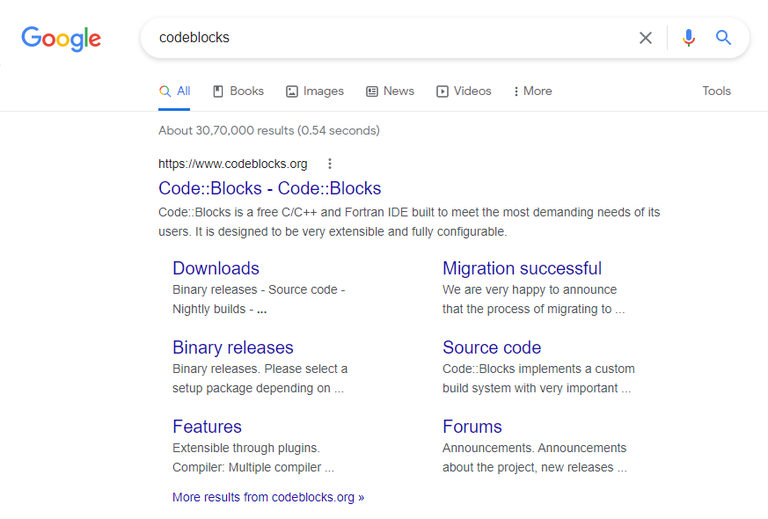Image resolution: width=768 pixels, height=519 pixels.
Task: Expand the More search categories menu
Action: (532, 91)
